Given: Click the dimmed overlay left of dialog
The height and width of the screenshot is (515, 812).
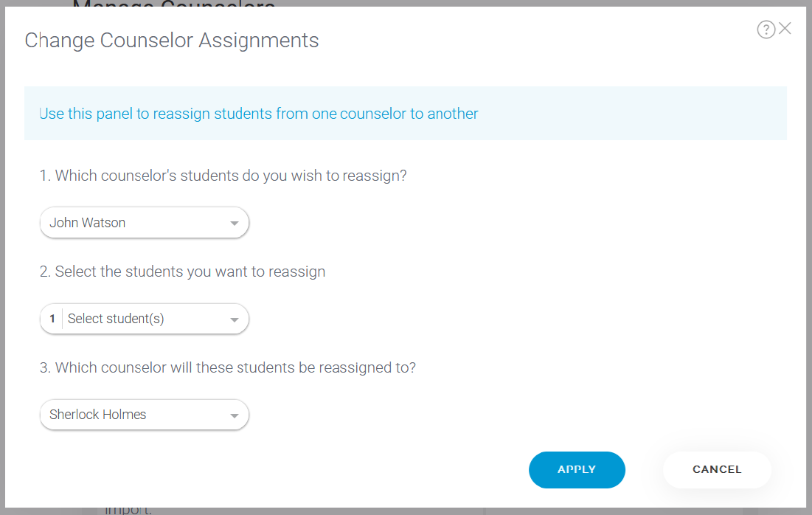Looking at the screenshot, I should pyautogui.click(x=2, y=259).
